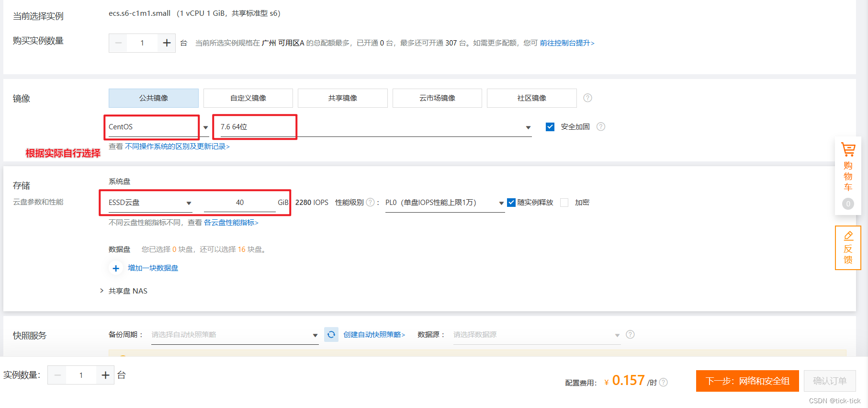Viewport: 868px width, 408px height.
Task: Open the CentOS operating system dropdown
Action: [x=158, y=127]
